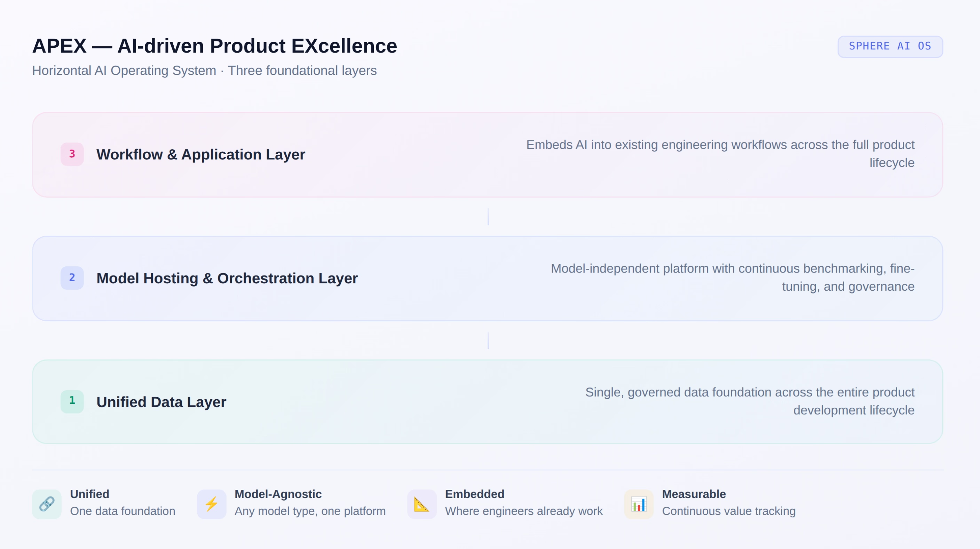Image resolution: width=980 pixels, height=549 pixels.
Task: Click the Measurable feature label
Action: click(x=694, y=494)
